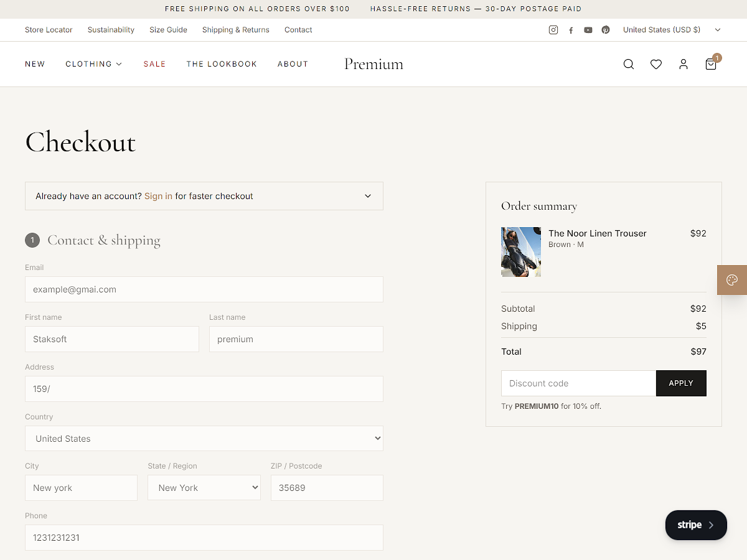Open the theme palette side button

click(732, 280)
